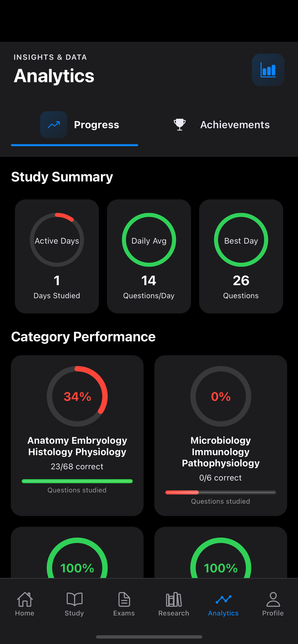Viewport: 298px width, 644px height.
Task: Open the Research books icon
Action: 173,599
